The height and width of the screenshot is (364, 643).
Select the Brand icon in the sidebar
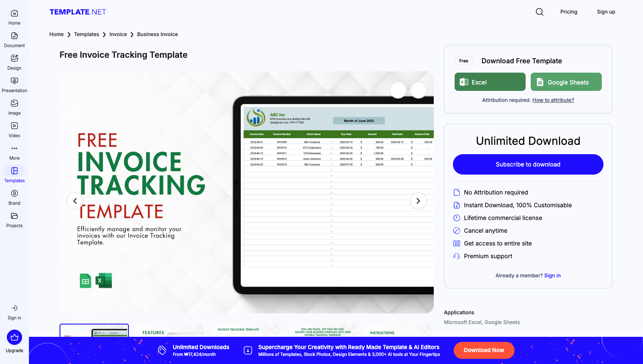click(x=14, y=196)
